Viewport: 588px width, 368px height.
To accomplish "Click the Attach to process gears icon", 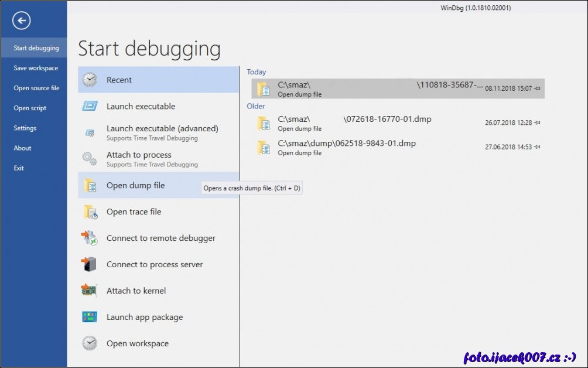I will coord(90,159).
